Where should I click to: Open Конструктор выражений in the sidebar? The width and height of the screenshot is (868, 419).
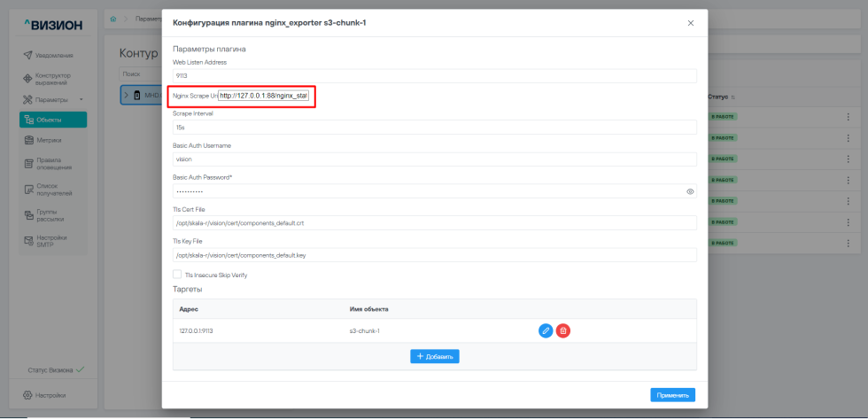[54, 79]
